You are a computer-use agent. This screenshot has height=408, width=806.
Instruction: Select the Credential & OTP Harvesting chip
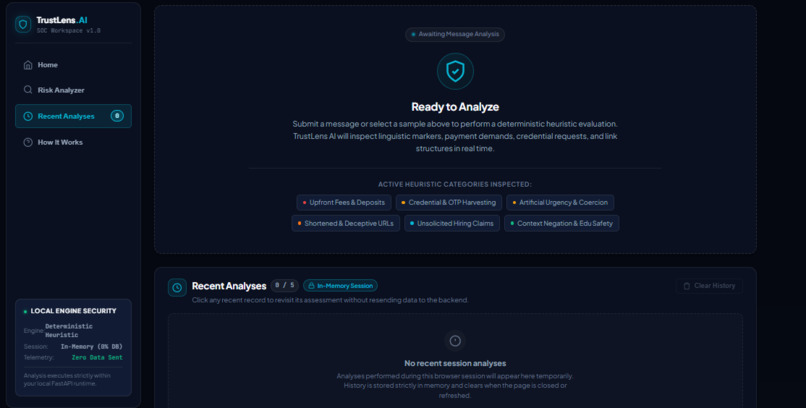coord(449,202)
